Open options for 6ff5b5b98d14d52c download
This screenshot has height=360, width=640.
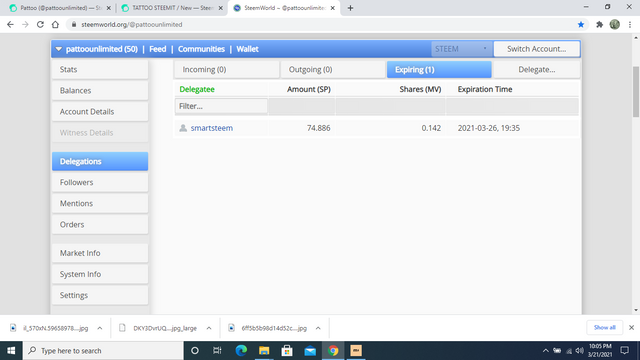click(x=318, y=328)
